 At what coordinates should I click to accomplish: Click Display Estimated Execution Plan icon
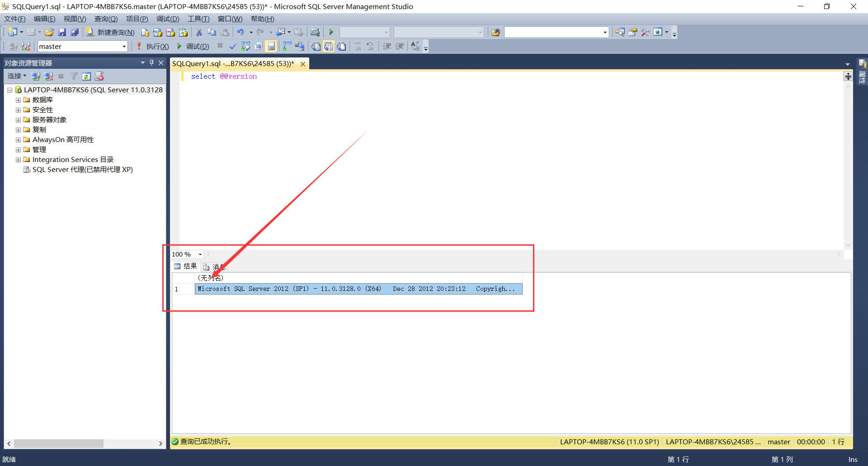pyautogui.click(x=245, y=46)
